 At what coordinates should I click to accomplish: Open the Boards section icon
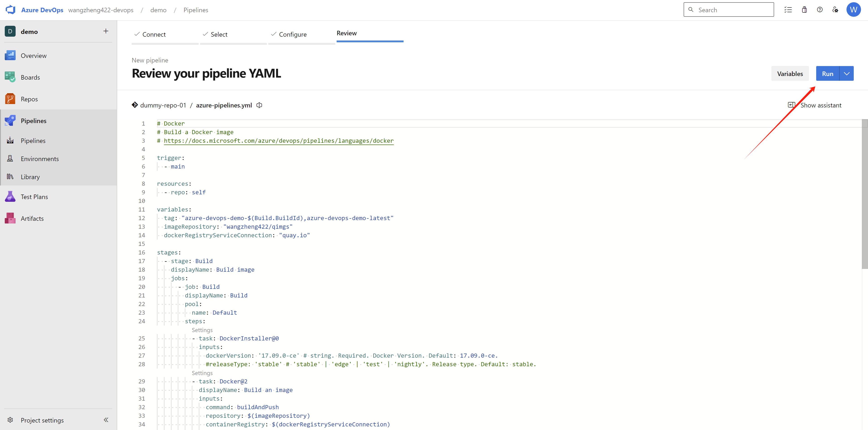click(x=10, y=77)
